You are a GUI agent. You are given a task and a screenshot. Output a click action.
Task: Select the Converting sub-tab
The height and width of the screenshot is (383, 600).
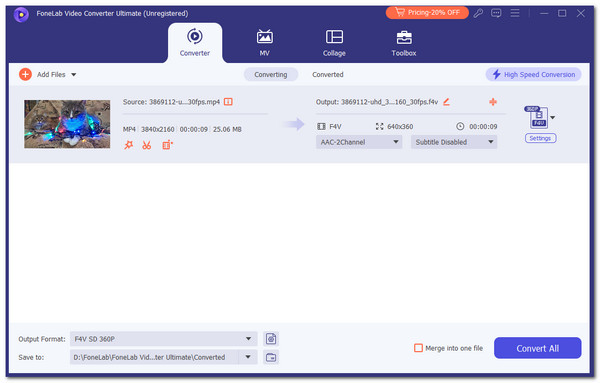pyautogui.click(x=271, y=75)
